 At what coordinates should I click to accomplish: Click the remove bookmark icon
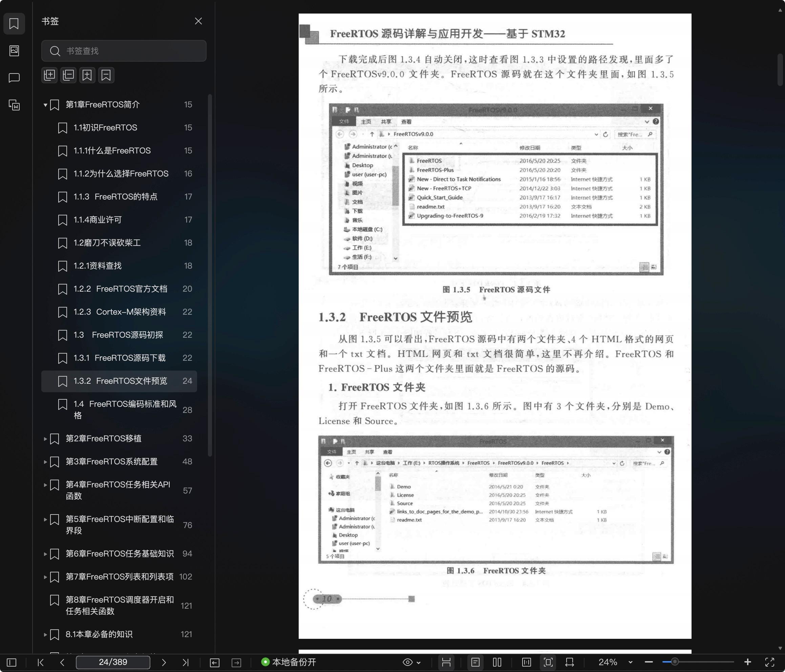coord(106,75)
